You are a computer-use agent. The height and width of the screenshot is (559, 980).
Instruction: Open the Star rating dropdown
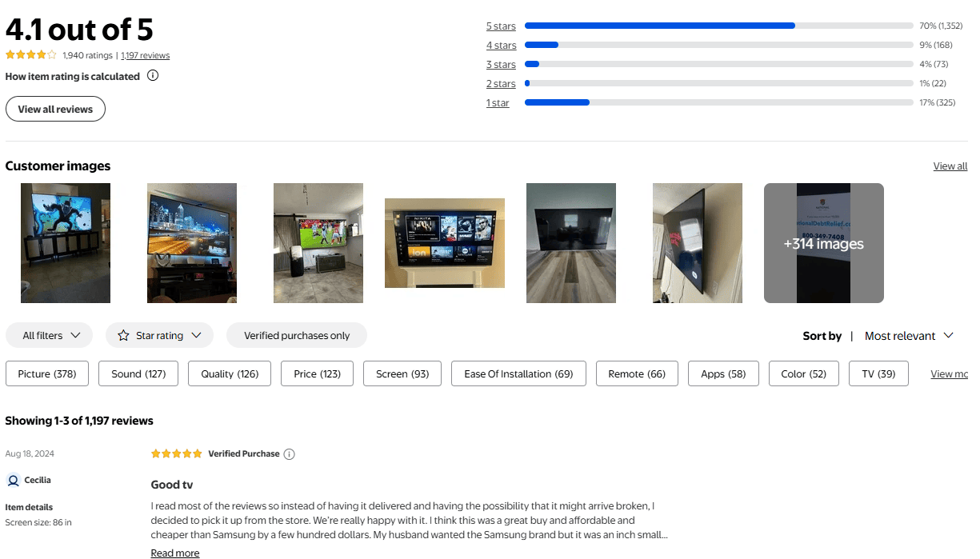[159, 335]
